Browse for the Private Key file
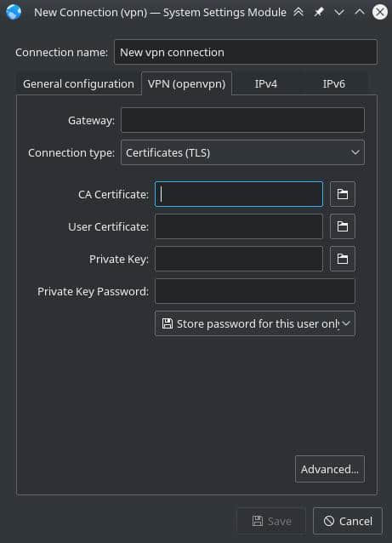Viewport: 392px width, 543px height. pyautogui.click(x=342, y=259)
